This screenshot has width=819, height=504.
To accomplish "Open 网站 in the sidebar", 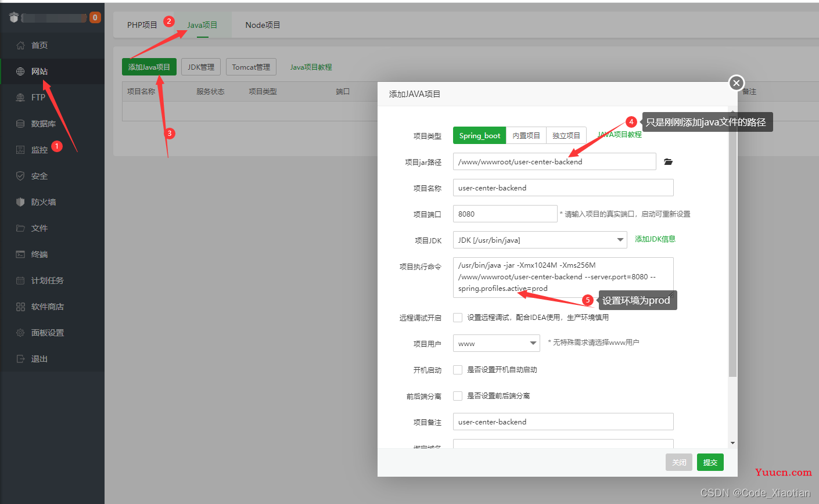I will (x=52, y=71).
